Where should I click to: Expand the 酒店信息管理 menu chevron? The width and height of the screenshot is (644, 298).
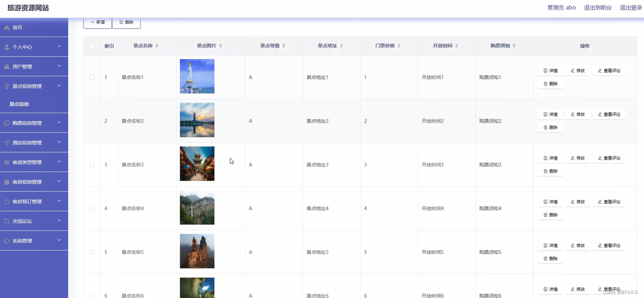pos(59,142)
